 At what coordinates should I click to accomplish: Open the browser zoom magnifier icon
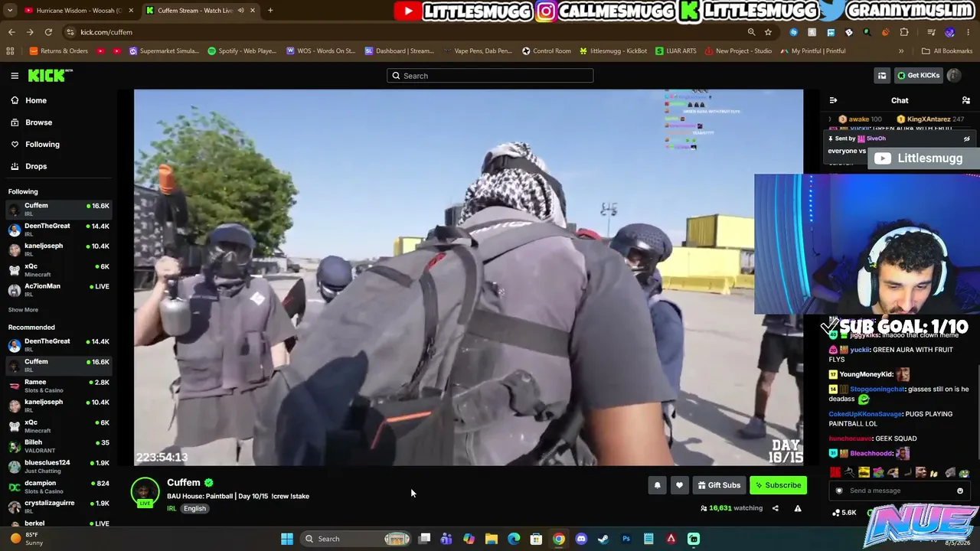tap(751, 32)
